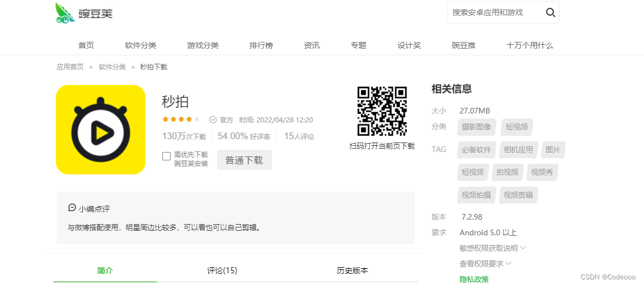Click the 相关信息 heading

(x=452, y=89)
